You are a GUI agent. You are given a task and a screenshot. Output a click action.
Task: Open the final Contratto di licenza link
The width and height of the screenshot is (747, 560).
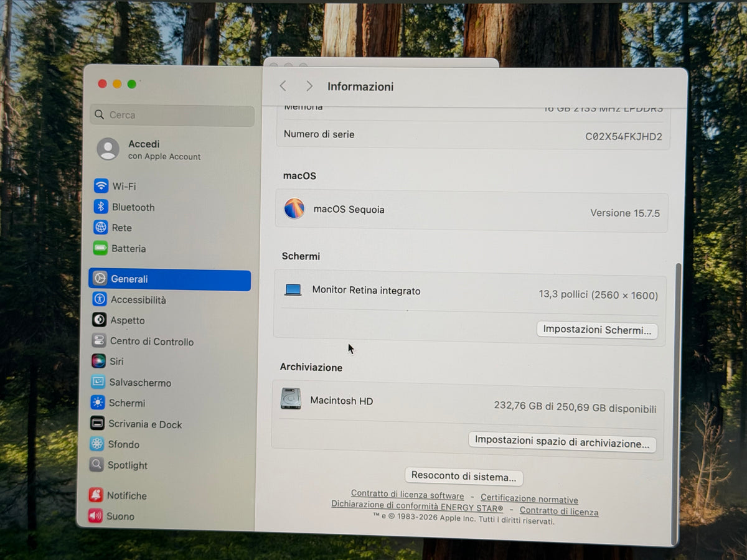pos(559,511)
